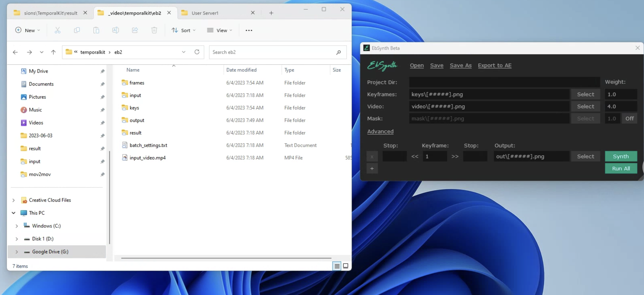
Task: Click the Synth button to process
Action: pos(621,156)
